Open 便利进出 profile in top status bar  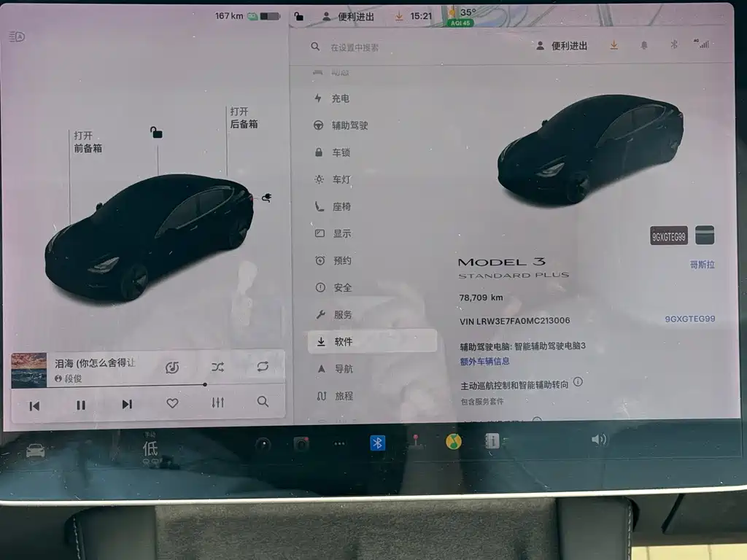coord(348,17)
